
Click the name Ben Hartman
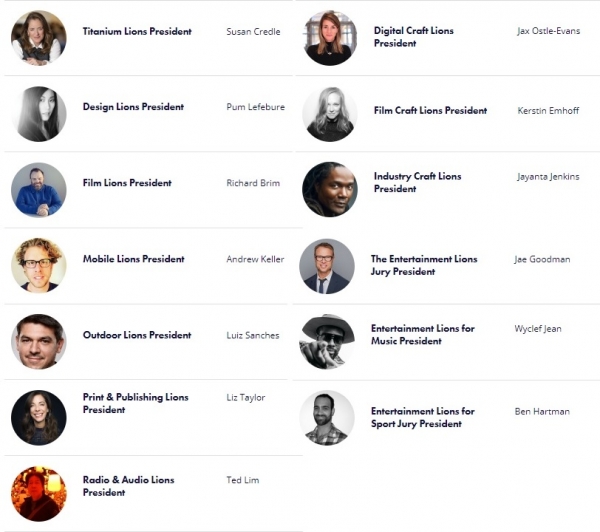(x=542, y=411)
